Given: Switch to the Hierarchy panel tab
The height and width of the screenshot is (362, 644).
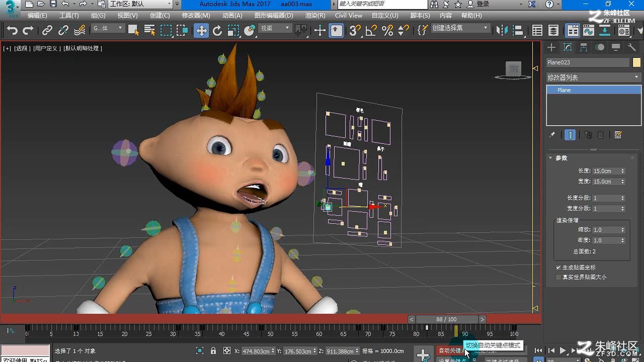Looking at the screenshot, I should point(584,47).
